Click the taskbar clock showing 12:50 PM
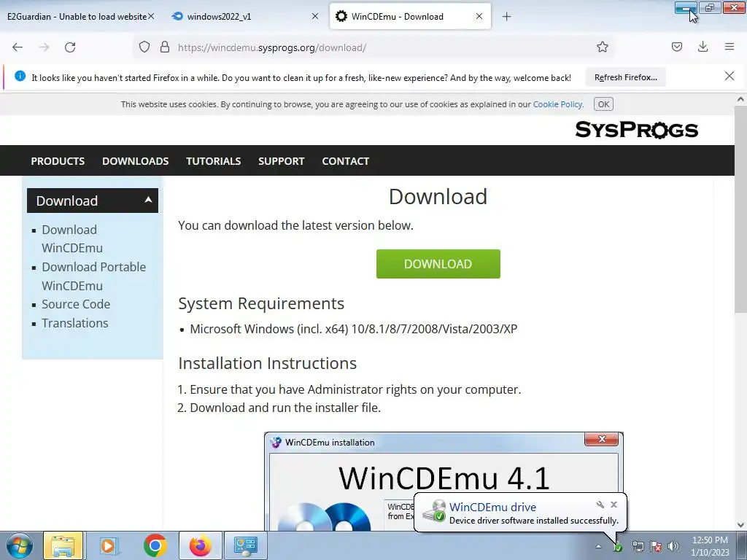The height and width of the screenshot is (560, 747). coord(710,546)
